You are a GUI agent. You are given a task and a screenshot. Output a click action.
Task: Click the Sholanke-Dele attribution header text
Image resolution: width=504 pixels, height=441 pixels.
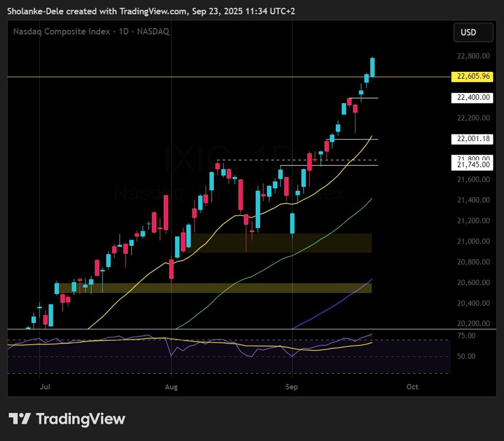click(x=151, y=11)
